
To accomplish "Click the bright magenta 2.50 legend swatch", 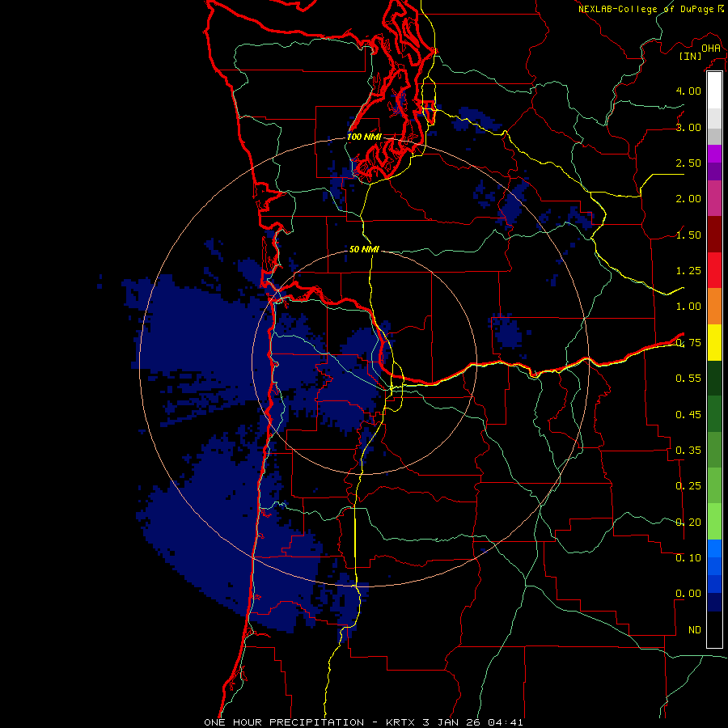I will tap(714, 154).
